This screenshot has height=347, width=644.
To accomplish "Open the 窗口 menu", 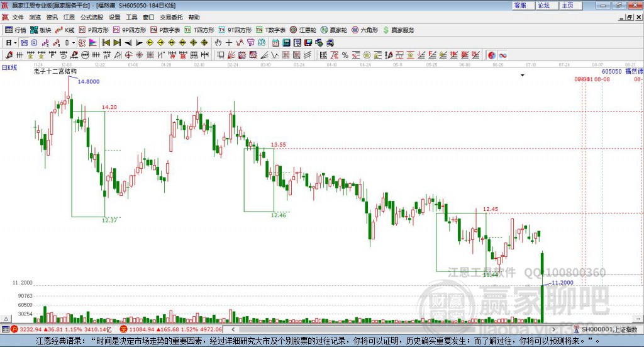I will click(148, 17).
